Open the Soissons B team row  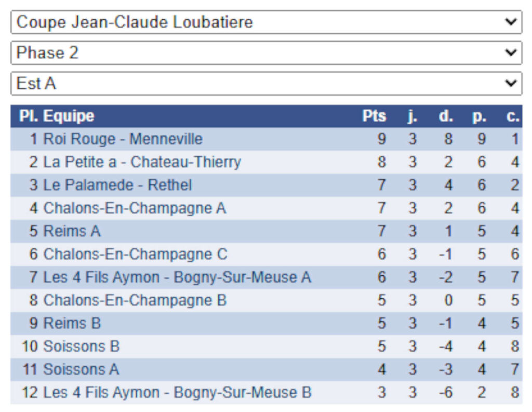81,346
